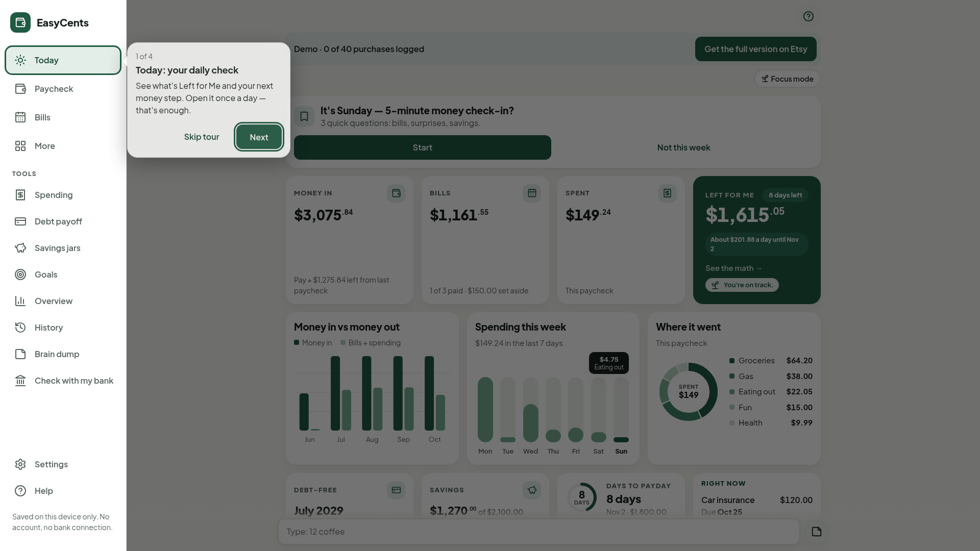The height and width of the screenshot is (551, 980).
Task: Click the Groceries dark green legend swatch
Action: (732, 361)
